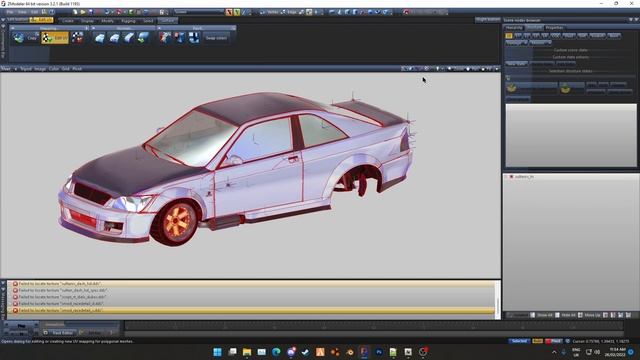Select the globe mapping icon in Mapping group
The width and height of the screenshot is (640, 360).
tap(18, 38)
